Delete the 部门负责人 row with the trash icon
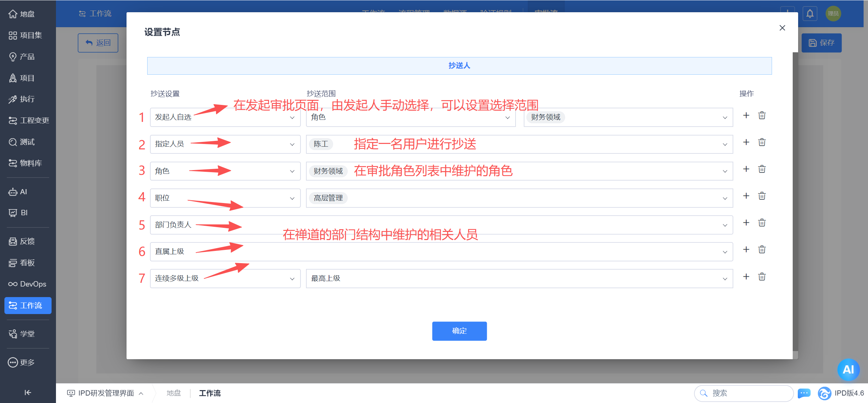The width and height of the screenshot is (868, 403). click(762, 223)
